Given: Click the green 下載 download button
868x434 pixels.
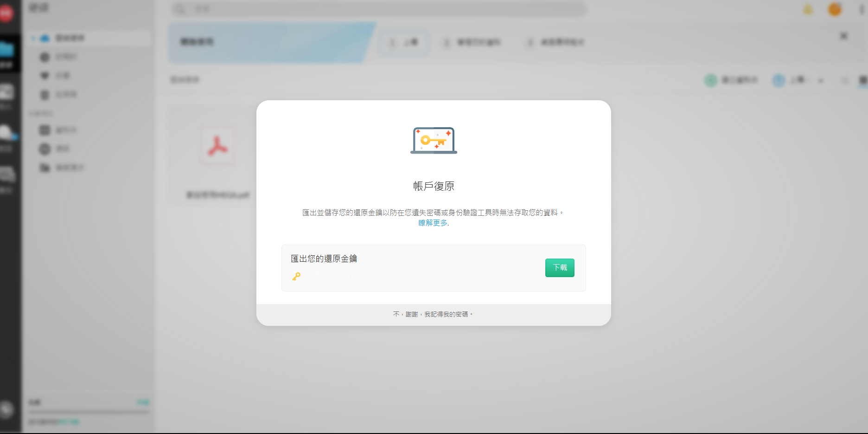Looking at the screenshot, I should coord(560,268).
